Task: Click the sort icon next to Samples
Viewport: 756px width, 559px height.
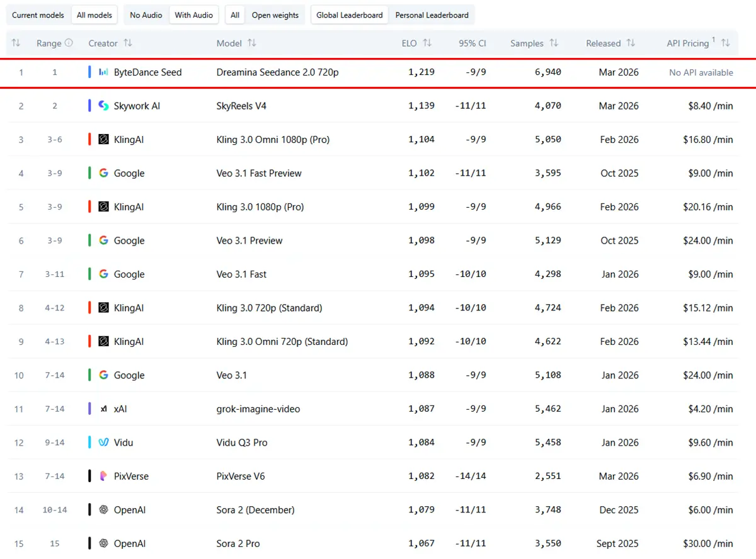Action: 554,43
